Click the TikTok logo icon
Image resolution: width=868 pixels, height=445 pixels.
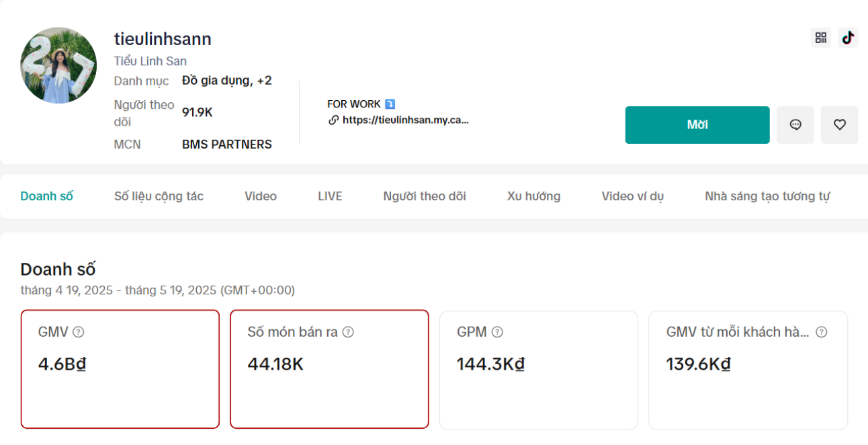(x=848, y=38)
